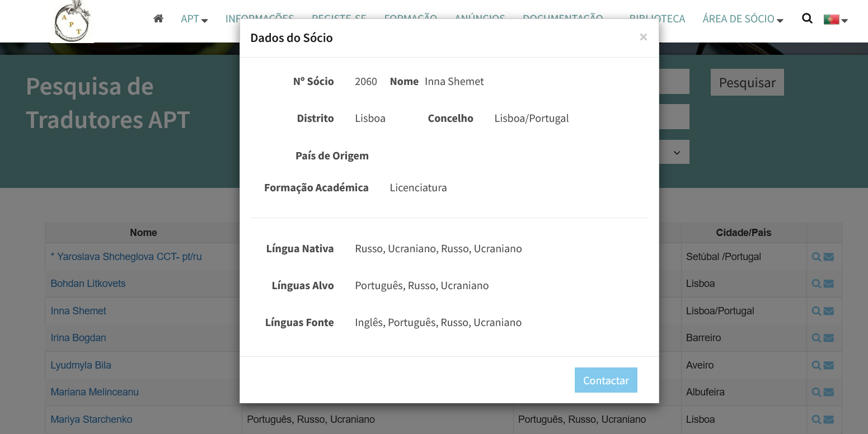Open the Documentação menu item
The width and height of the screenshot is (868, 434).
click(563, 19)
